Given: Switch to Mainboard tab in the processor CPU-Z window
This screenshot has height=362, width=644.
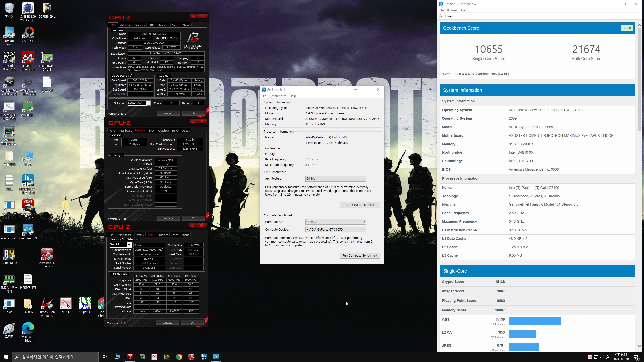Looking at the screenshot, I should coord(126,25).
